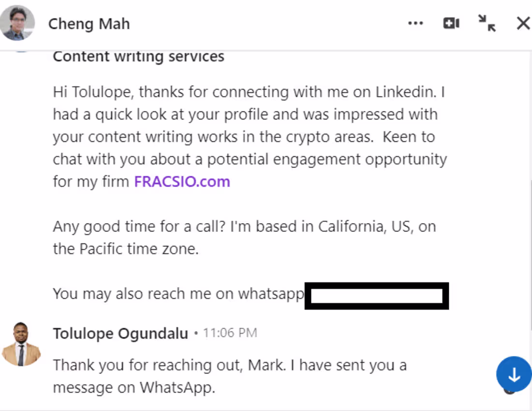Start a video call with Cheng Mah
The width and height of the screenshot is (532, 411).
tap(451, 23)
